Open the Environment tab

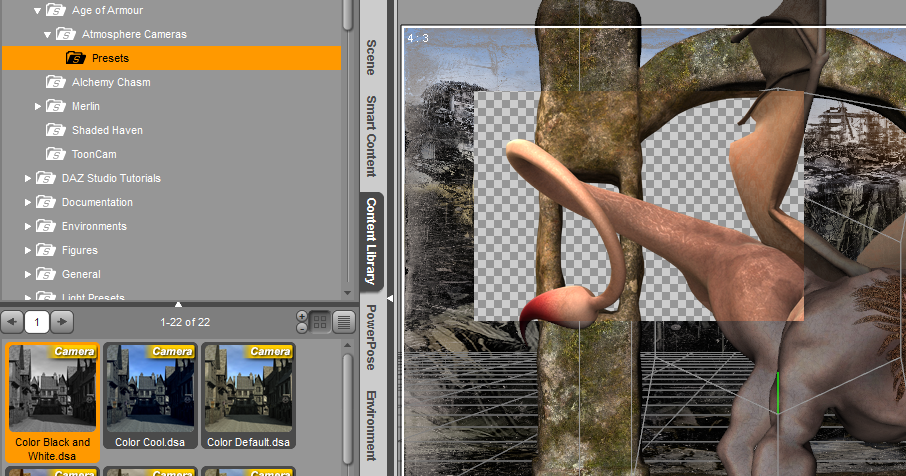click(371, 426)
